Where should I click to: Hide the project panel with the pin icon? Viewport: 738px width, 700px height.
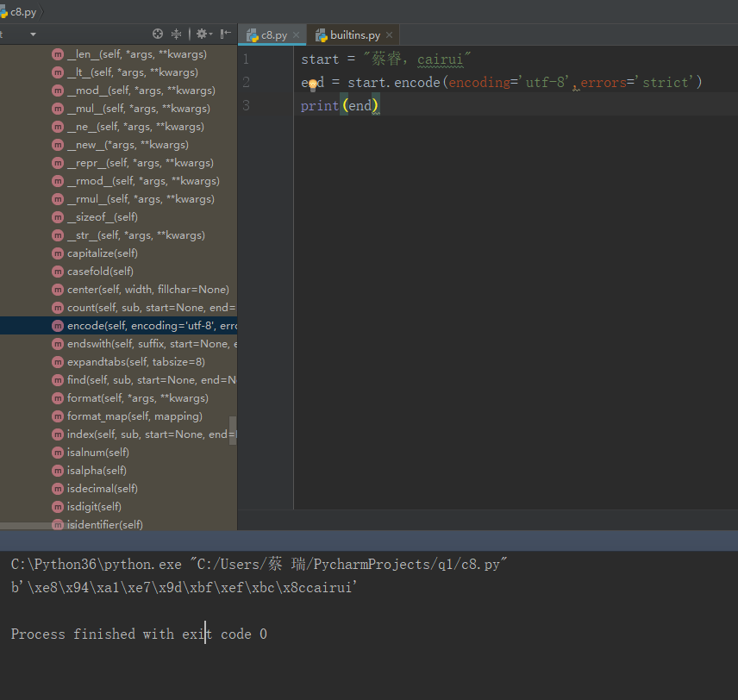(x=225, y=34)
